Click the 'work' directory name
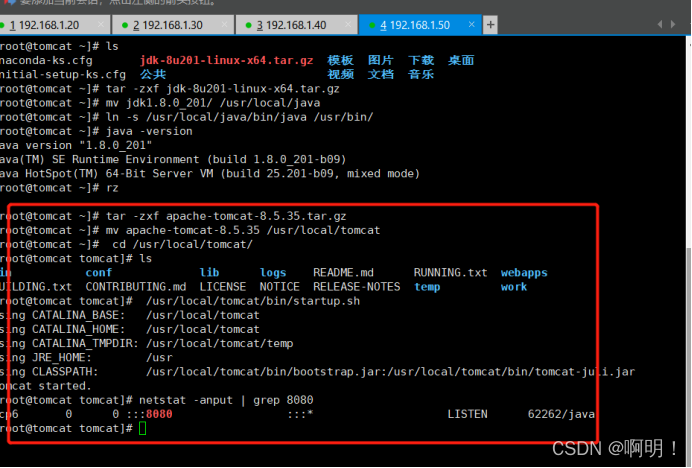 click(x=514, y=287)
